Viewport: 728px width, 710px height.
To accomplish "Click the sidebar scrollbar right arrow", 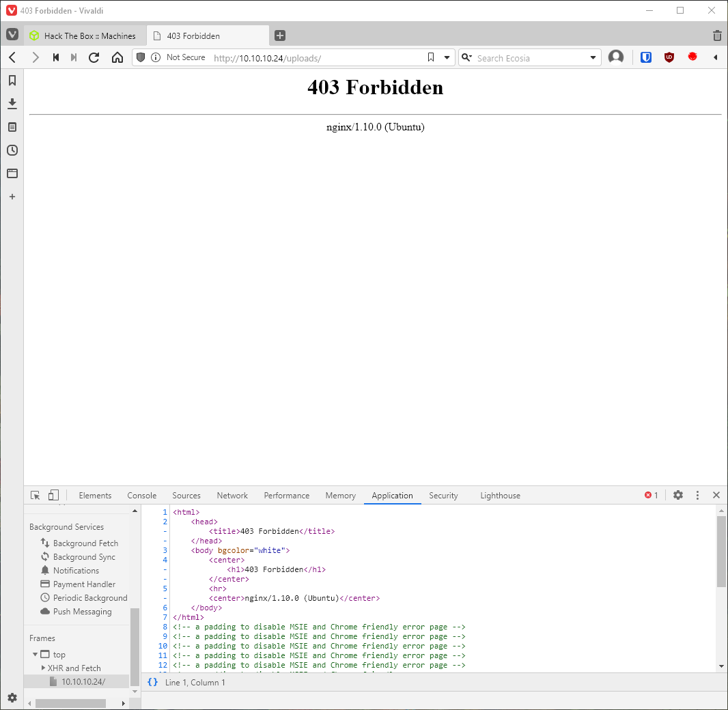I will (123, 703).
